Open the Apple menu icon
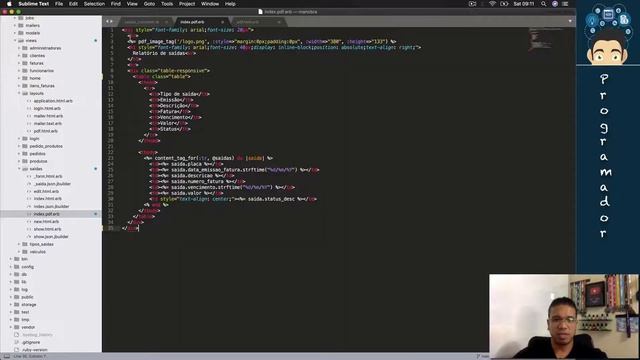This screenshot has height=360, width=640. coord(9,4)
